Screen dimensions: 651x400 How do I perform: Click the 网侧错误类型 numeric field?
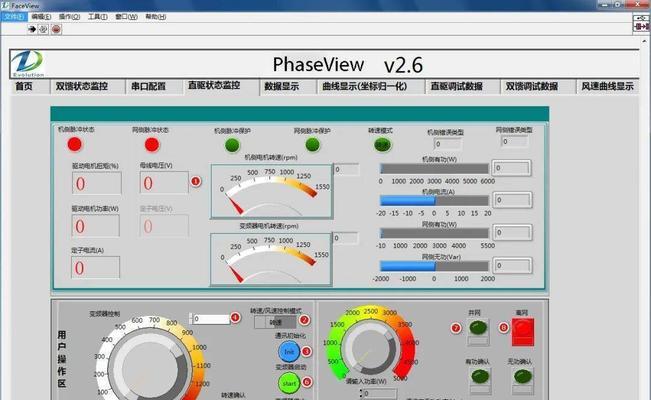pyautogui.click(x=514, y=142)
